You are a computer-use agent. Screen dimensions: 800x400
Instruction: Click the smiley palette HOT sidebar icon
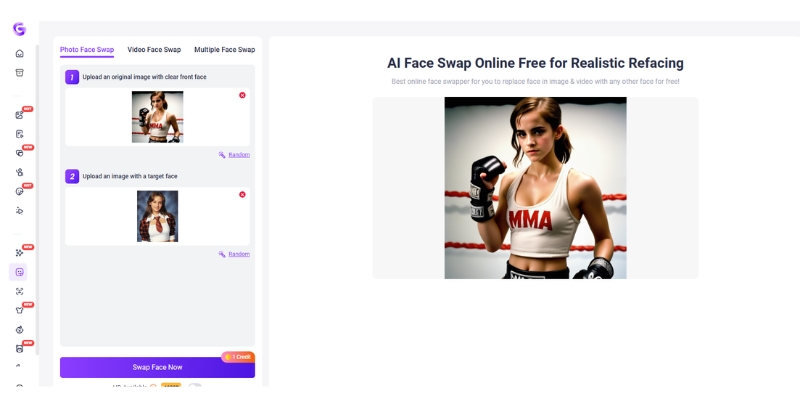pos(19,191)
